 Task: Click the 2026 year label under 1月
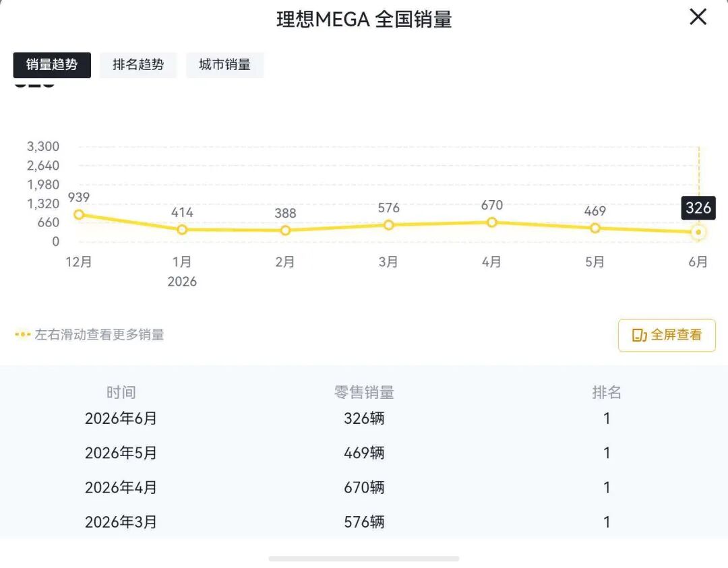[182, 282]
